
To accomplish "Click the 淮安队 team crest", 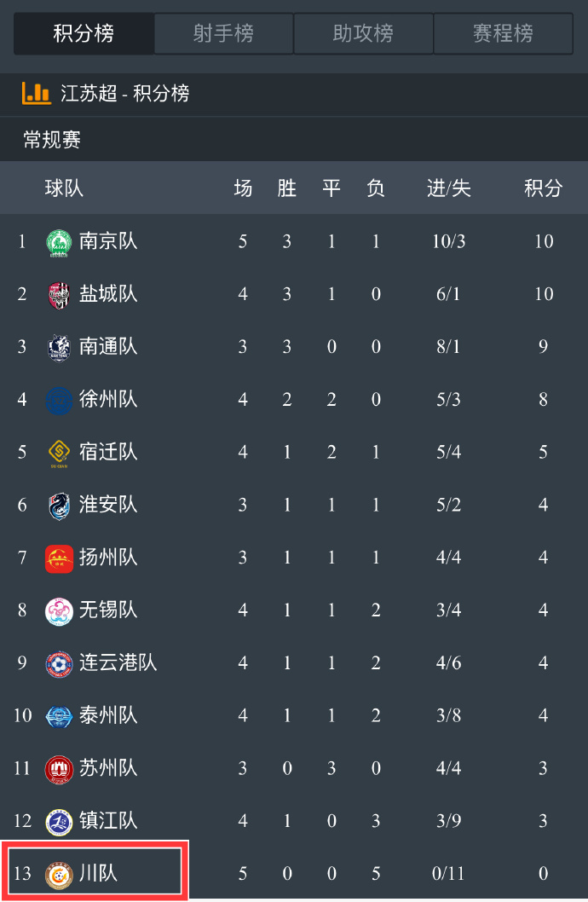I will click(59, 506).
